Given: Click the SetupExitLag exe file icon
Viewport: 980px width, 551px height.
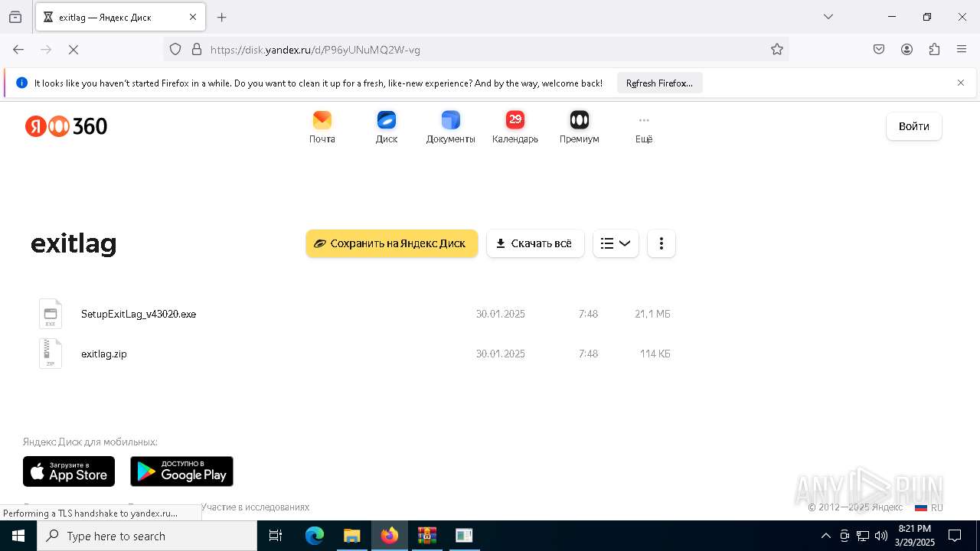Looking at the screenshot, I should click(x=51, y=314).
